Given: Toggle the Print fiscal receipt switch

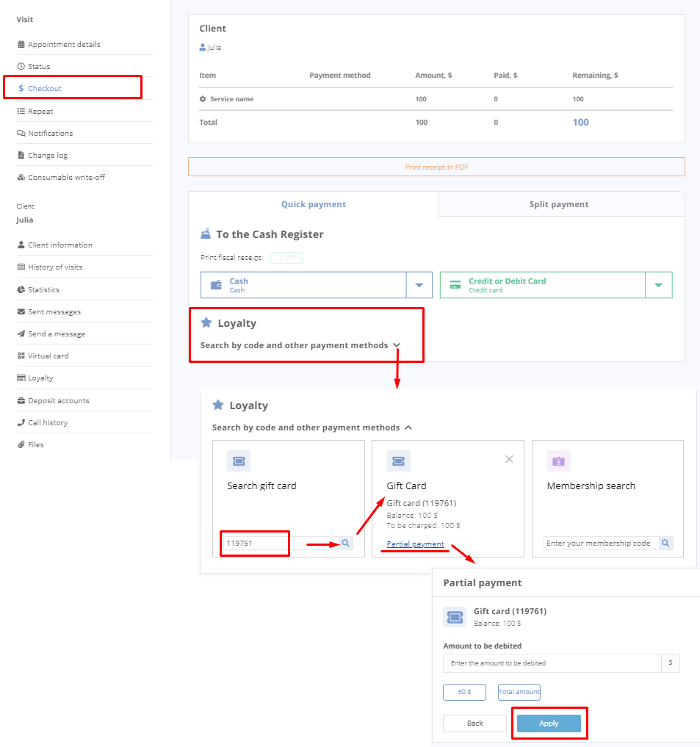Looking at the screenshot, I should tap(286, 258).
